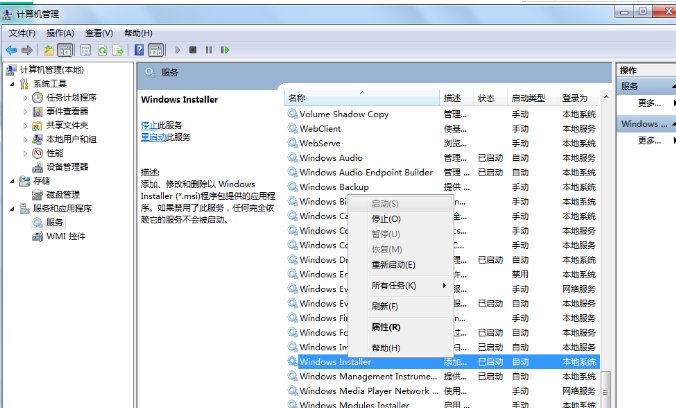
Task: Select the Windows Backup service row
Action: tap(442, 187)
